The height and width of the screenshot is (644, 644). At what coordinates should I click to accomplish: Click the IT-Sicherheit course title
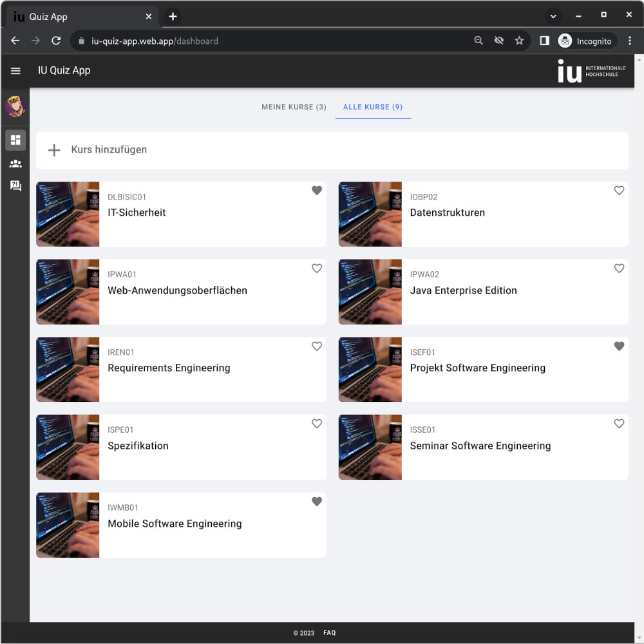click(x=137, y=213)
